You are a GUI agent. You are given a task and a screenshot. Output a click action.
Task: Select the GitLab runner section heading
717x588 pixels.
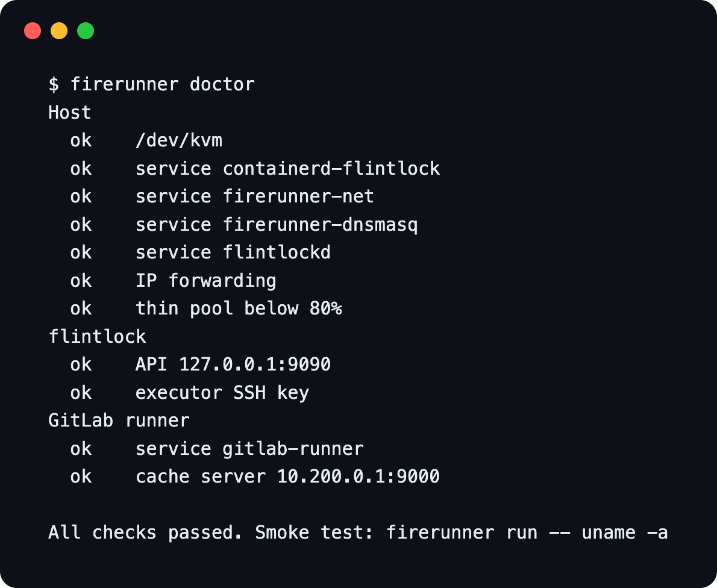point(119,421)
